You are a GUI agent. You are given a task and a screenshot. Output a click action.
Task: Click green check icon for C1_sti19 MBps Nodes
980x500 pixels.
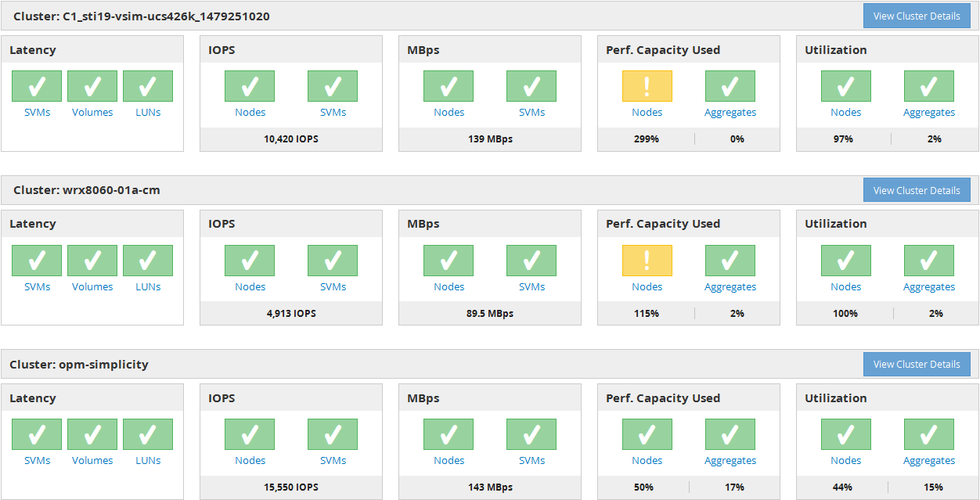point(449,86)
